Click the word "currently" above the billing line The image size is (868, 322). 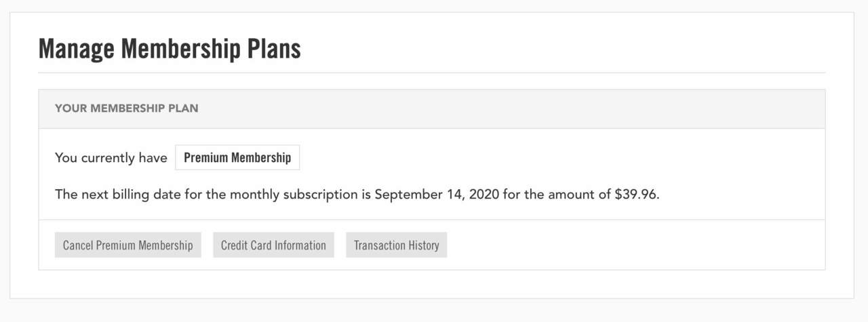[108, 158]
